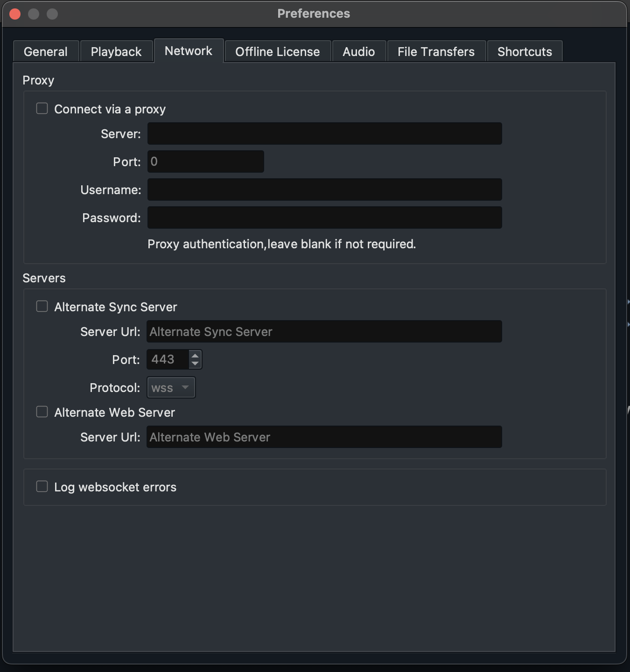The width and height of the screenshot is (630, 672).
Task: Decrease sync port with down arrow
Action: coord(195,364)
